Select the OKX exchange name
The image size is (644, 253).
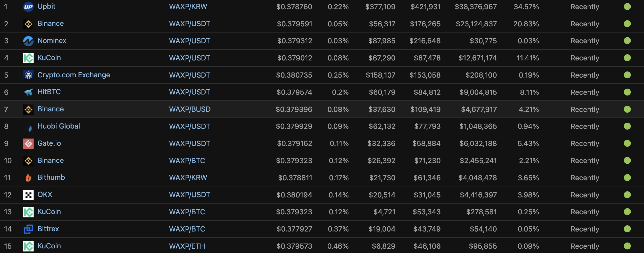pyautogui.click(x=45, y=194)
